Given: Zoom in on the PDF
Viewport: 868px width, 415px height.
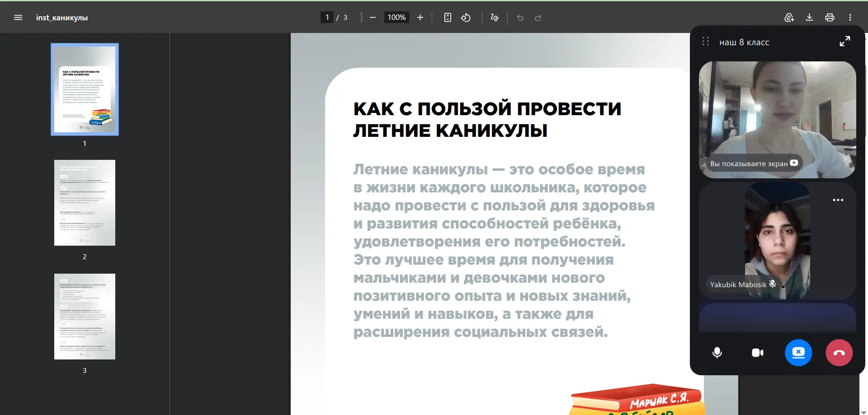Looking at the screenshot, I should [x=420, y=18].
